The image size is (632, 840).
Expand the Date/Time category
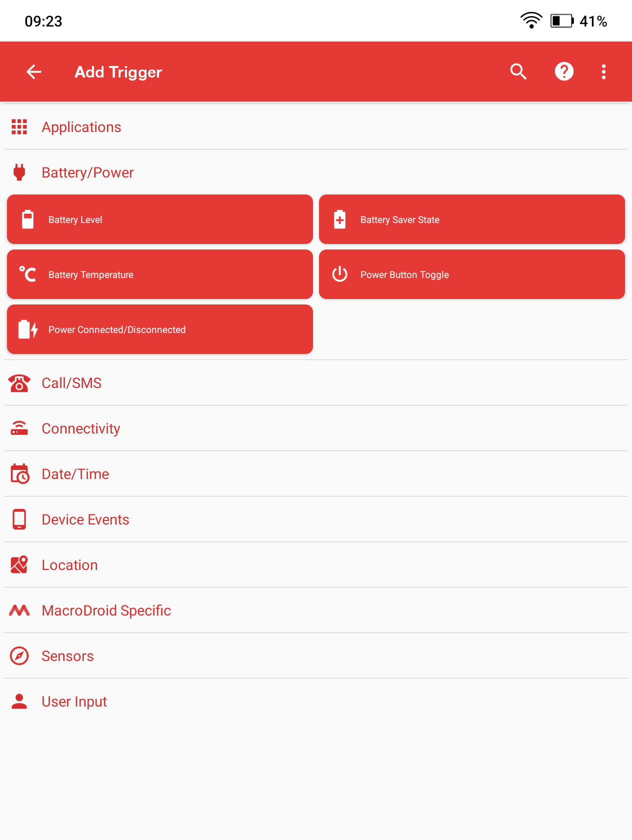coord(75,474)
